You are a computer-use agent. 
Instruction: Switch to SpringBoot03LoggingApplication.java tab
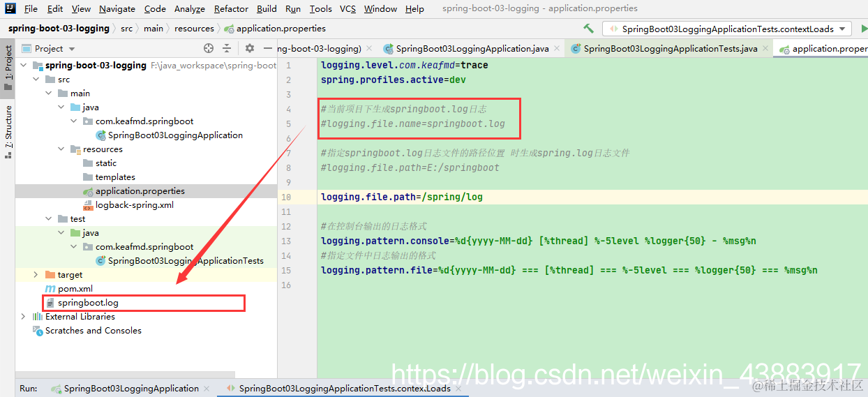(x=472, y=49)
